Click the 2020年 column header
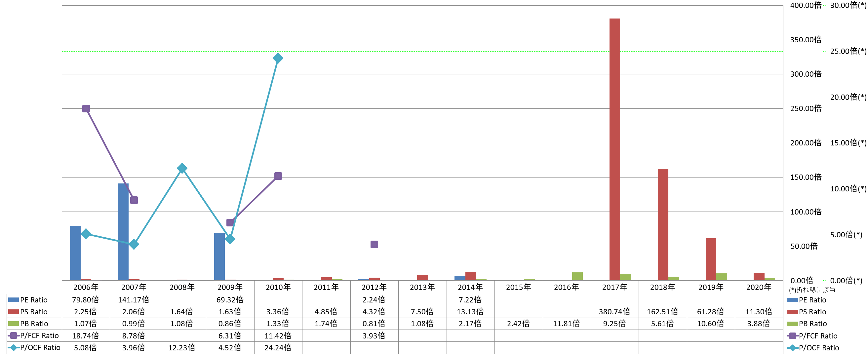 (x=759, y=287)
